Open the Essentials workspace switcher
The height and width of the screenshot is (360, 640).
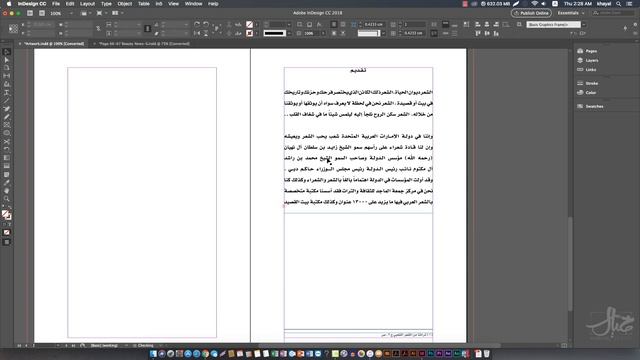571,13
